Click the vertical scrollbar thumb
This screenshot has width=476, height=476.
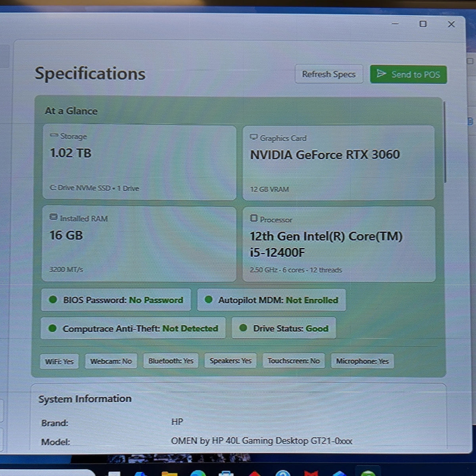[445, 142]
